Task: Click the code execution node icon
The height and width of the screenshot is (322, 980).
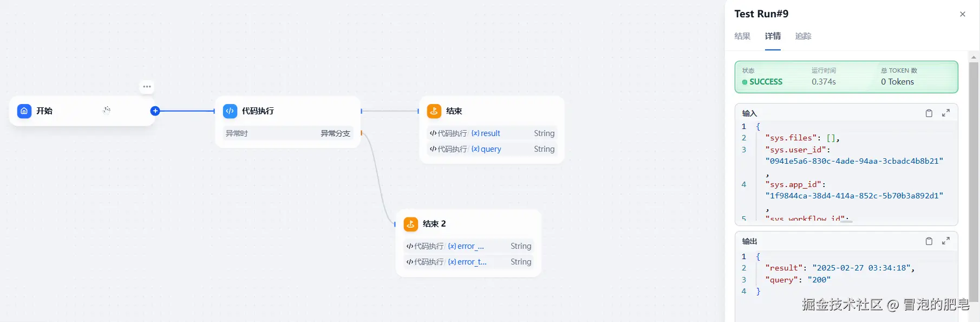Action: [x=230, y=111]
